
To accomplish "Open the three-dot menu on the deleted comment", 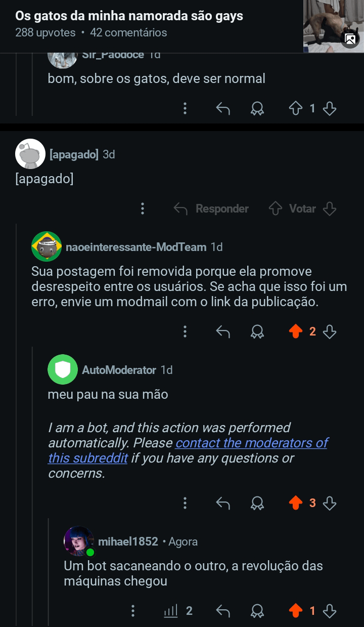I will point(143,208).
